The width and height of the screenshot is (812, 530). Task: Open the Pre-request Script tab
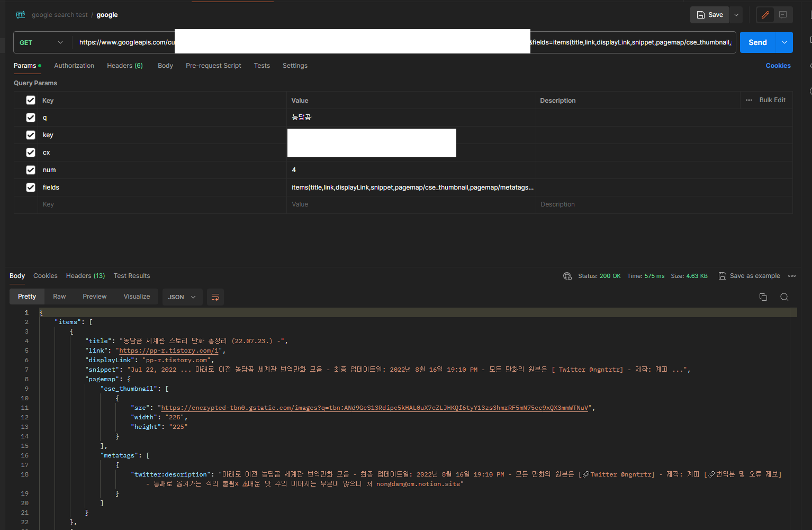[213, 66]
